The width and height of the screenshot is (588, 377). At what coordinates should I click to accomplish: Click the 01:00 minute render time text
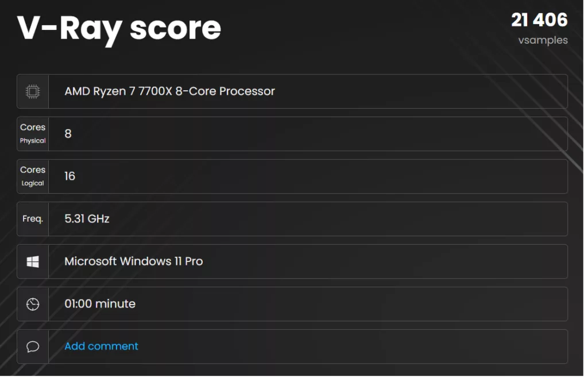coord(100,304)
